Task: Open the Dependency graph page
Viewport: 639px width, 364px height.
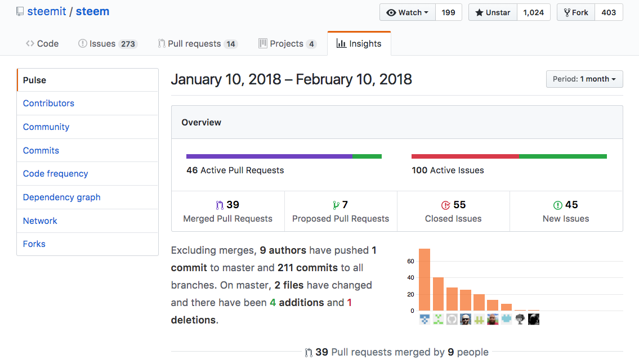Action: point(61,197)
